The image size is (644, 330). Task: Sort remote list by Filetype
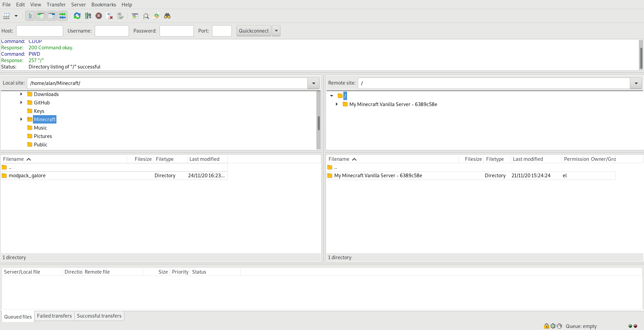click(497, 159)
